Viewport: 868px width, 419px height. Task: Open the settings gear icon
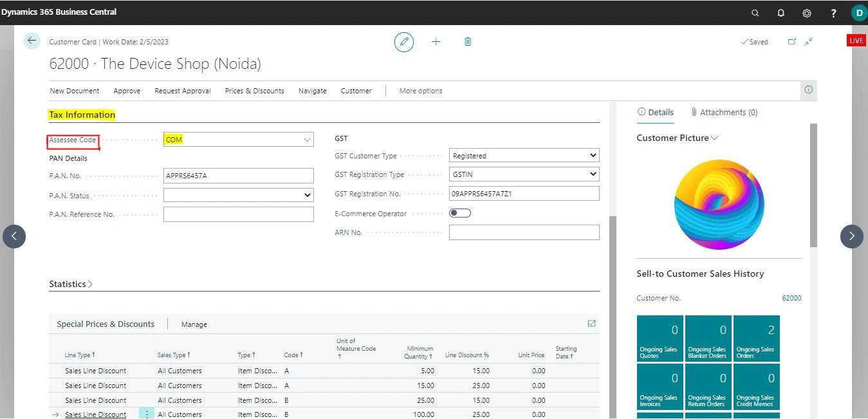coord(807,13)
